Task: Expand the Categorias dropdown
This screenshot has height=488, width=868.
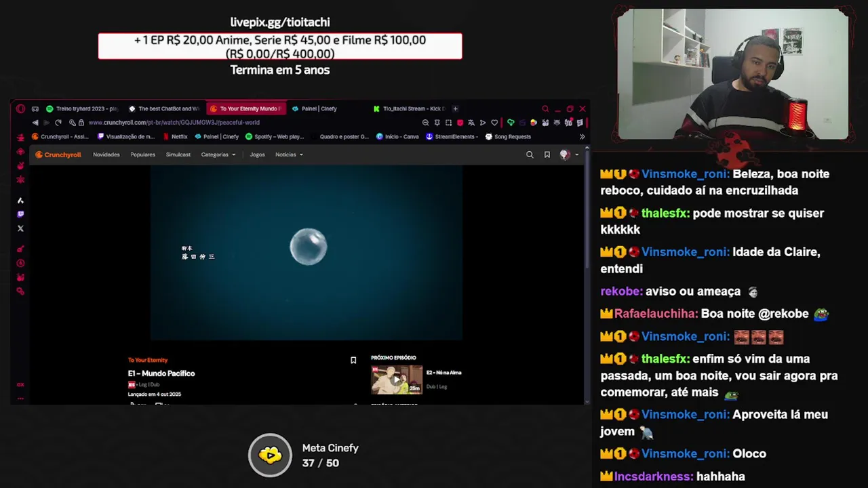Action: click(218, 155)
